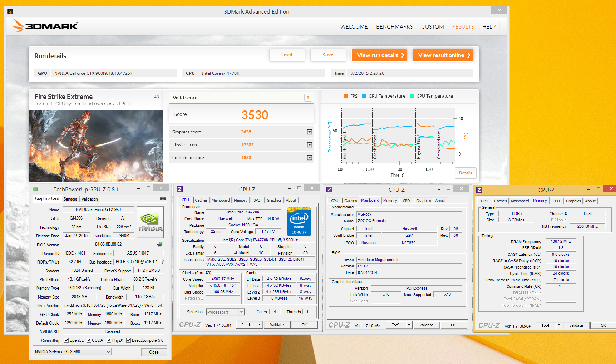Open the HELP section
This screenshot has width=616, height=364.
coord(489,26)
